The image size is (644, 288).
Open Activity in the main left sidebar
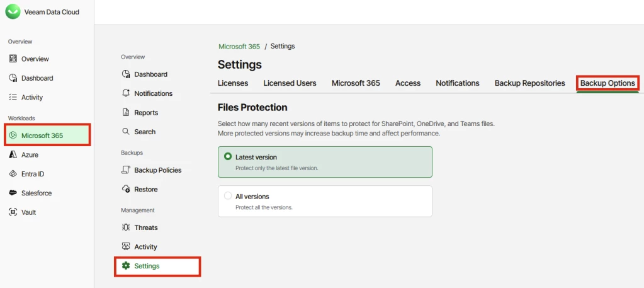tap(31, 98)
